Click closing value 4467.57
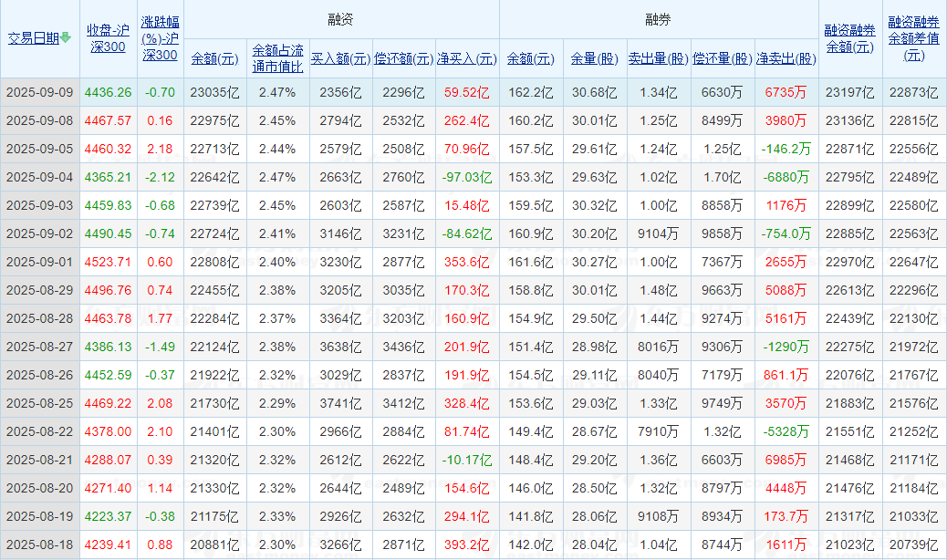947x560 pixels. click(x=108, y=120)
